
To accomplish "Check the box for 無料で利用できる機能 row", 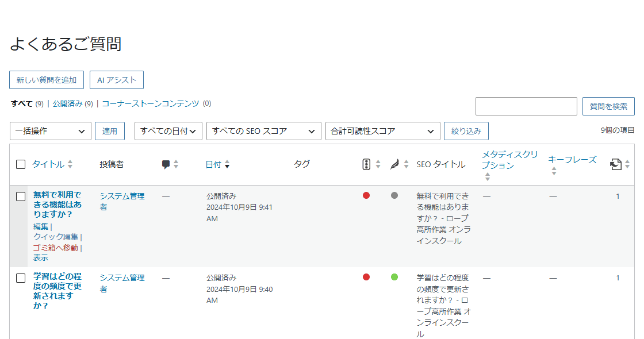I will point(21,197).
